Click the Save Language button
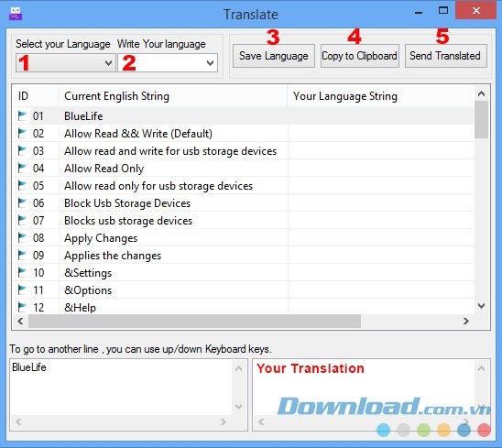The width and height of the screenshot is (502, 448). click(x=274, y=56)
